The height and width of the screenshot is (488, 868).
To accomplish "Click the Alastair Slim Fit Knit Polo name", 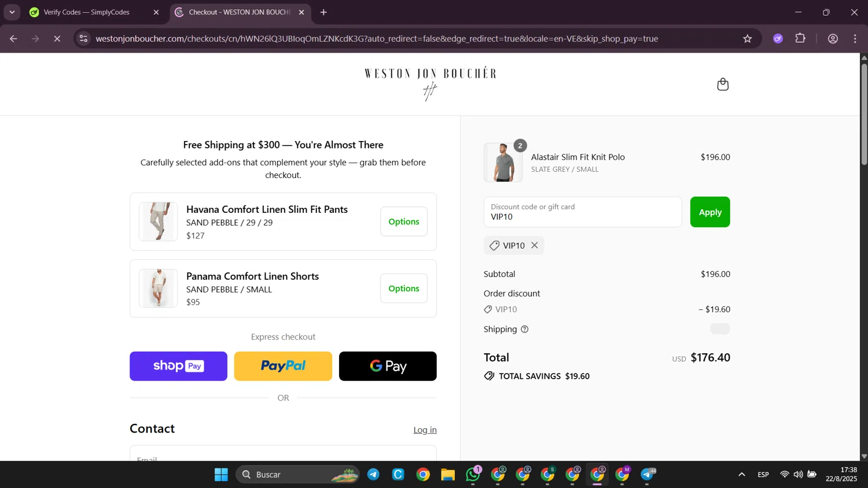I will coord(578,157).
